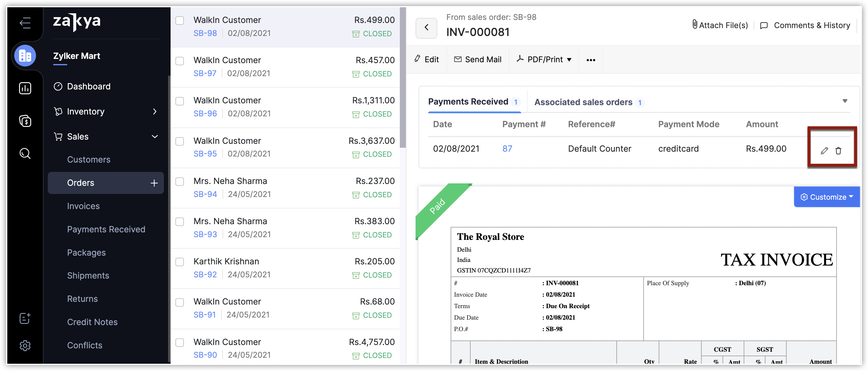Screen dimensions: 868x371
Task: Select the checkbox for order SB-94
Action: click(180, 182)
